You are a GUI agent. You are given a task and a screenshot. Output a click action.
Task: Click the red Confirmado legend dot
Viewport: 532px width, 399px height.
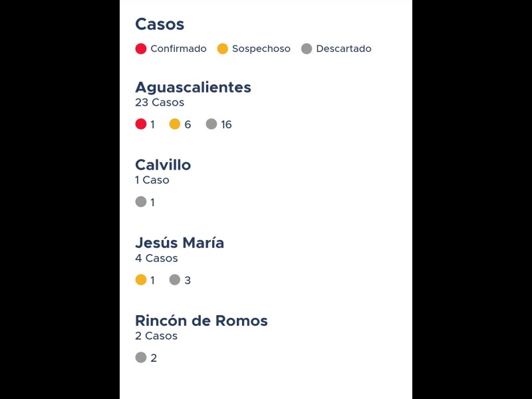[x=141, y=49]
